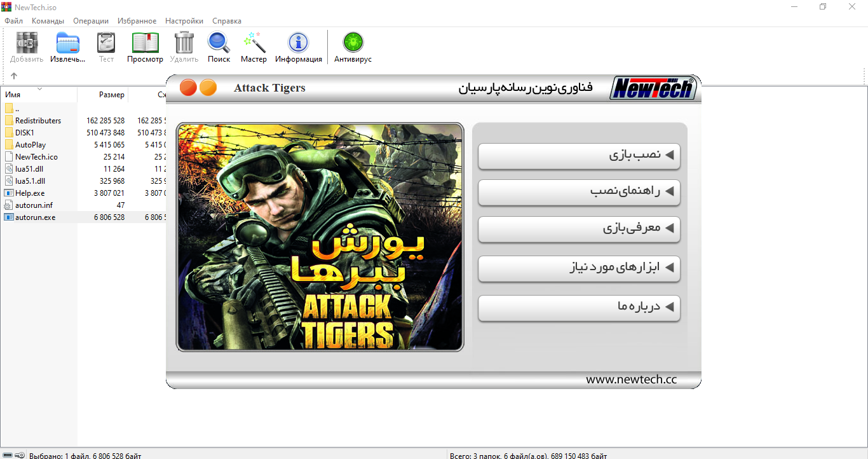Click the نصب بازی (install game) button

[x=579, y=156]
